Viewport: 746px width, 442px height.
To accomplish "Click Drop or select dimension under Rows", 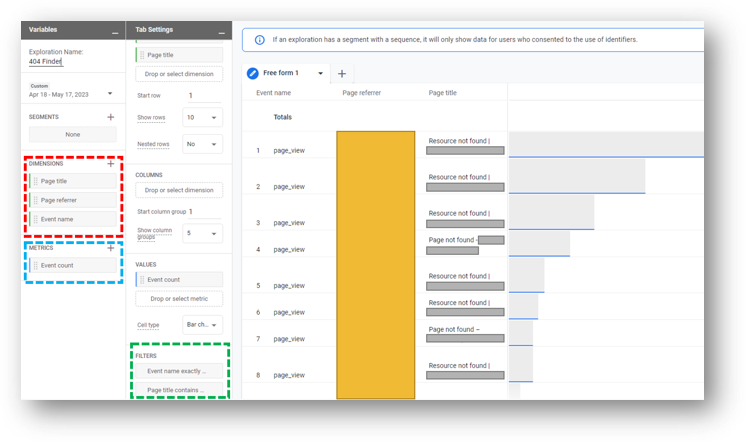I will pos(179,74).
